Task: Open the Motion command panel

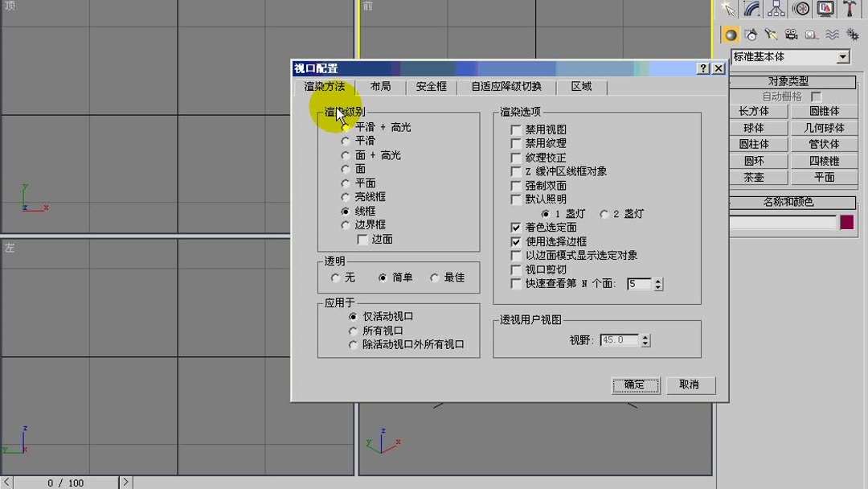Action: coord(800,9)
